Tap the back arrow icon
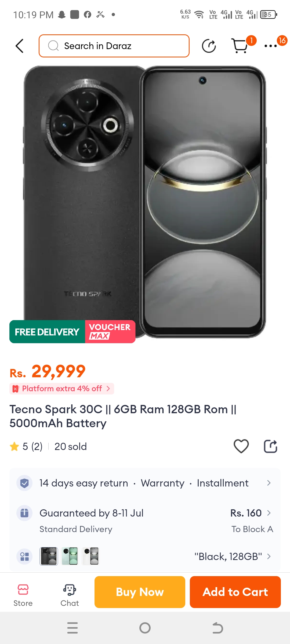This screenshot has width=290, height=644. click(19, 46)
